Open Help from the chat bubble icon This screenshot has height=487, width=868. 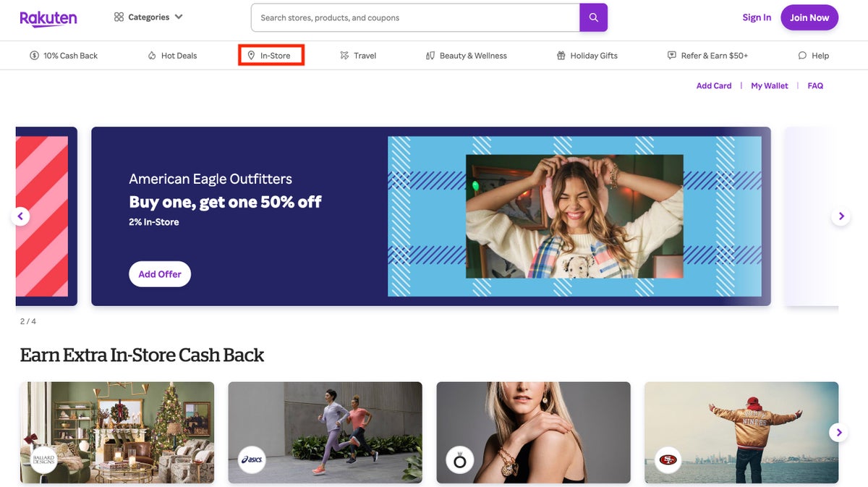coord(802,56)
